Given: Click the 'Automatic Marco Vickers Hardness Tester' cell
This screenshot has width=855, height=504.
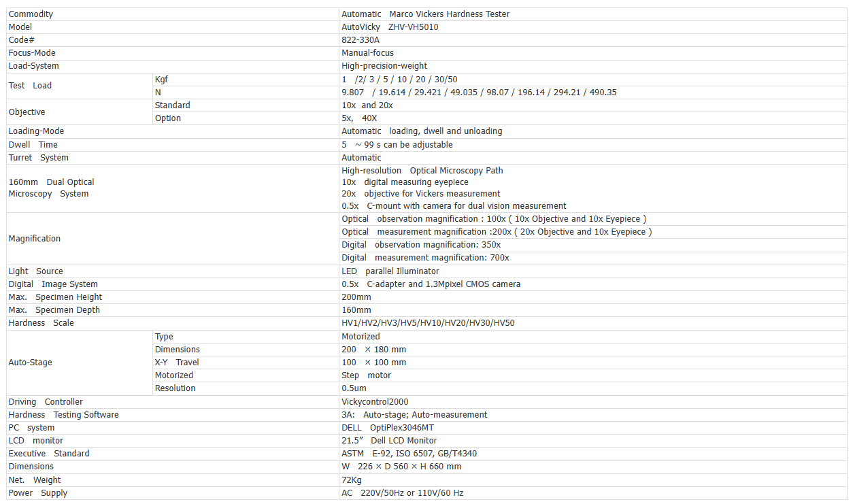Looking at the screenshot, I should pyautogui.click(x=425, y=14).
